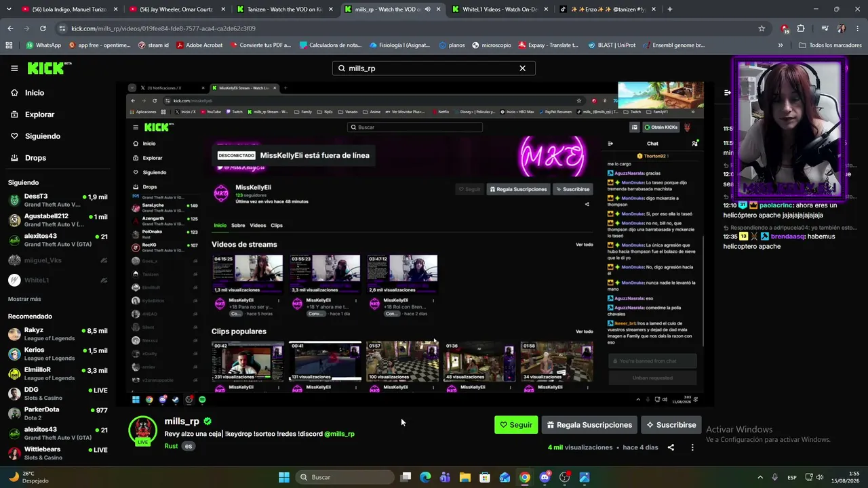Viewport: 868px width, 488px height.
Task: Open DessT3's channel from the sidebar
Action: click(x=58, y=200)
